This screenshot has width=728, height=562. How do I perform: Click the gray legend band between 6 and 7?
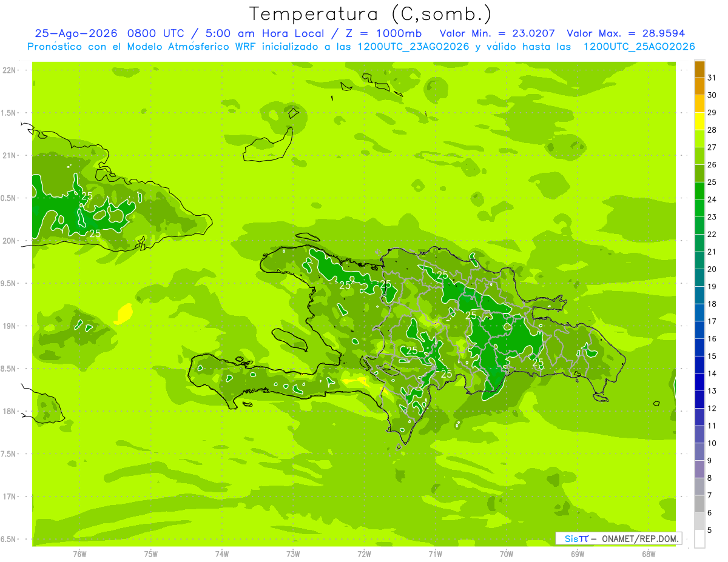pyautogui.click(x=699, y=504)
